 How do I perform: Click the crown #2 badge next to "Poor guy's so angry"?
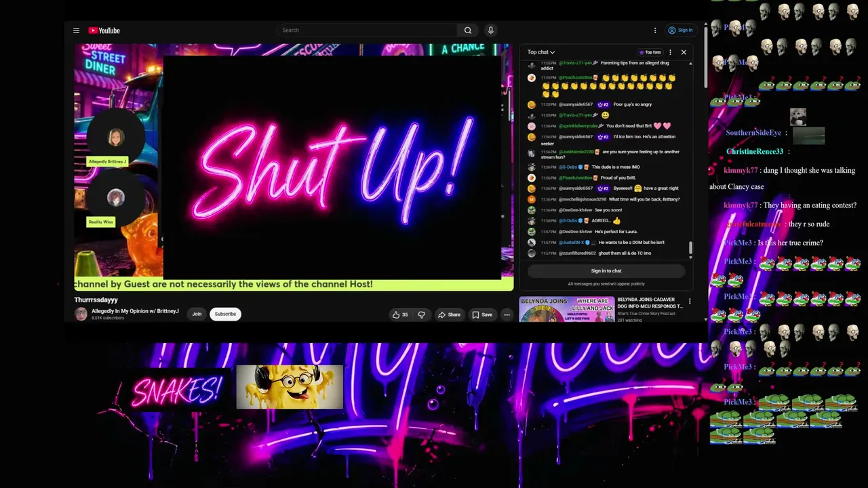603,104
